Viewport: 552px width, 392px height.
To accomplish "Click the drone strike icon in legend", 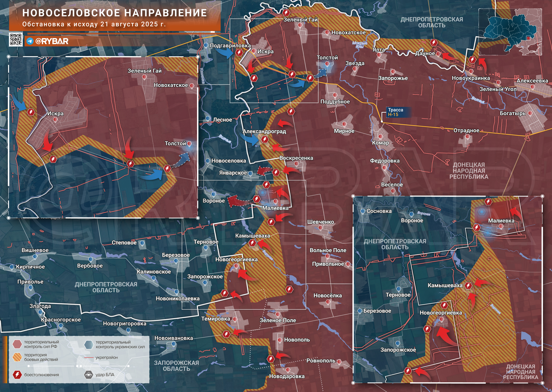I will click(x=89, y=375).
